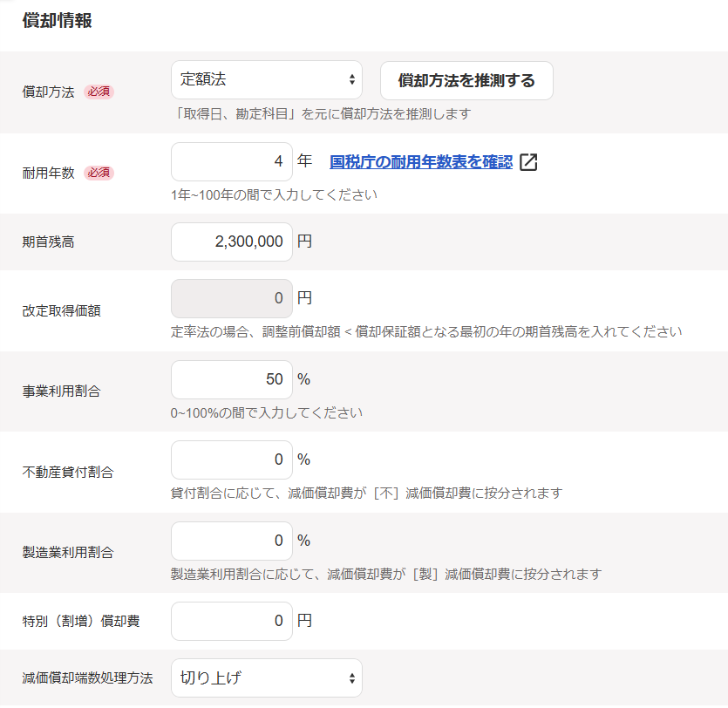Click the 不動産貸付割合 field label
The image size is (728, 708).
pos(67,472)
